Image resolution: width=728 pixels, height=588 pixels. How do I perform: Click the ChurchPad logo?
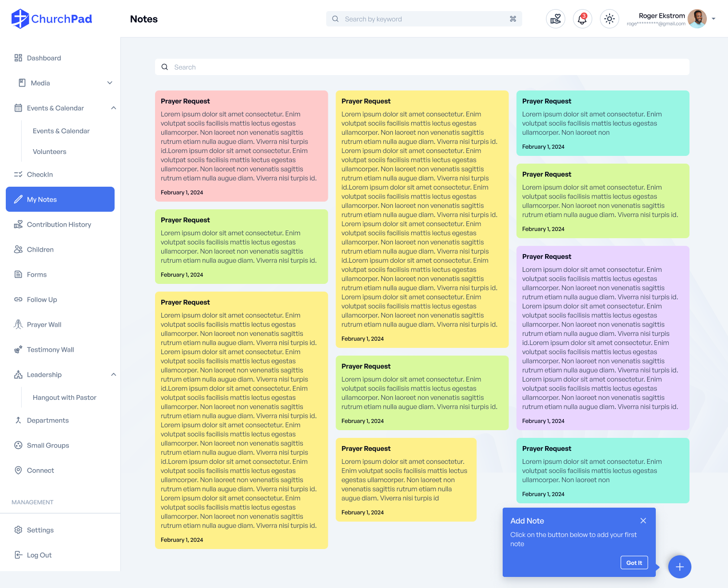(x=52, y=19)
